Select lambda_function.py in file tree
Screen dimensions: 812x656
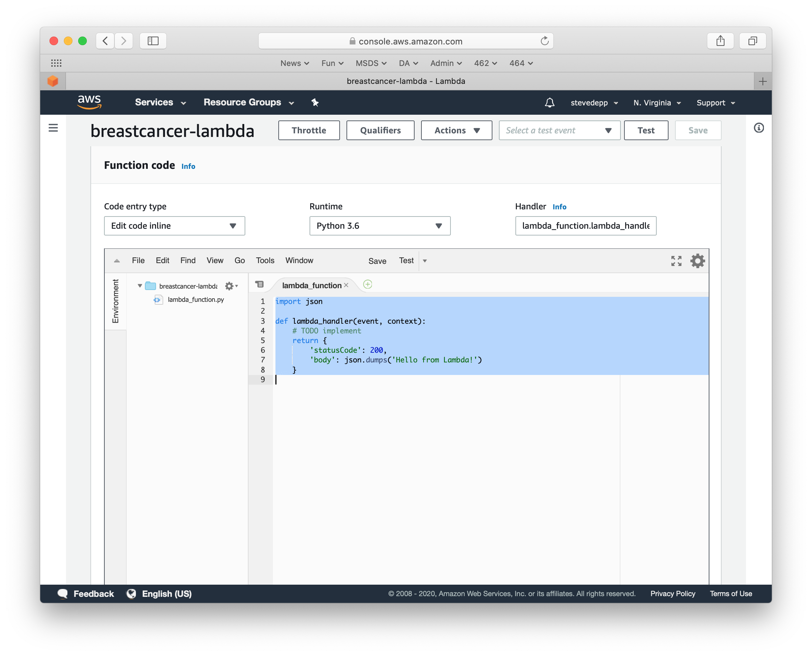(195, 299)
